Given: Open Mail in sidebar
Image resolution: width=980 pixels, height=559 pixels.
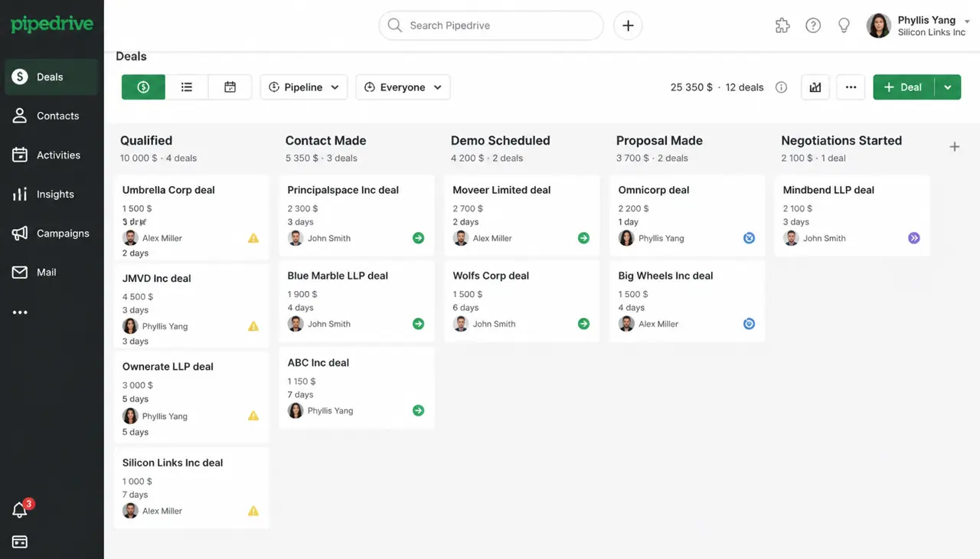Looking at the screenshot, I should click(x=51, y=272).
